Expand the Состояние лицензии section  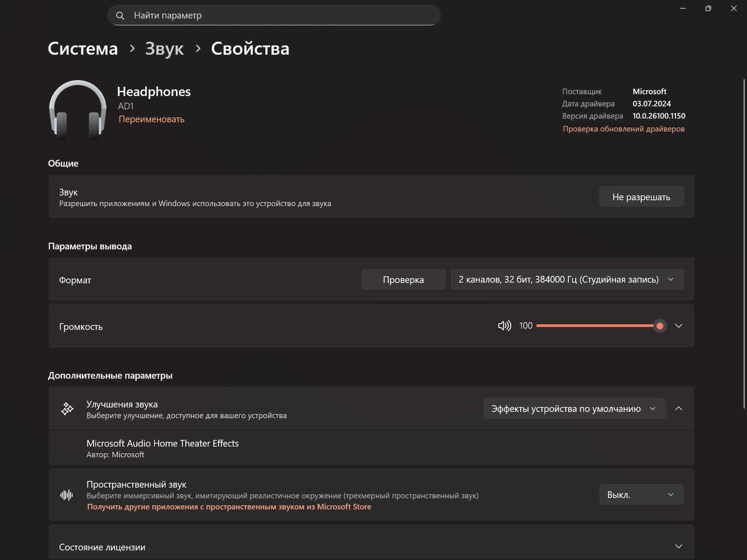(x=679, y=546)
